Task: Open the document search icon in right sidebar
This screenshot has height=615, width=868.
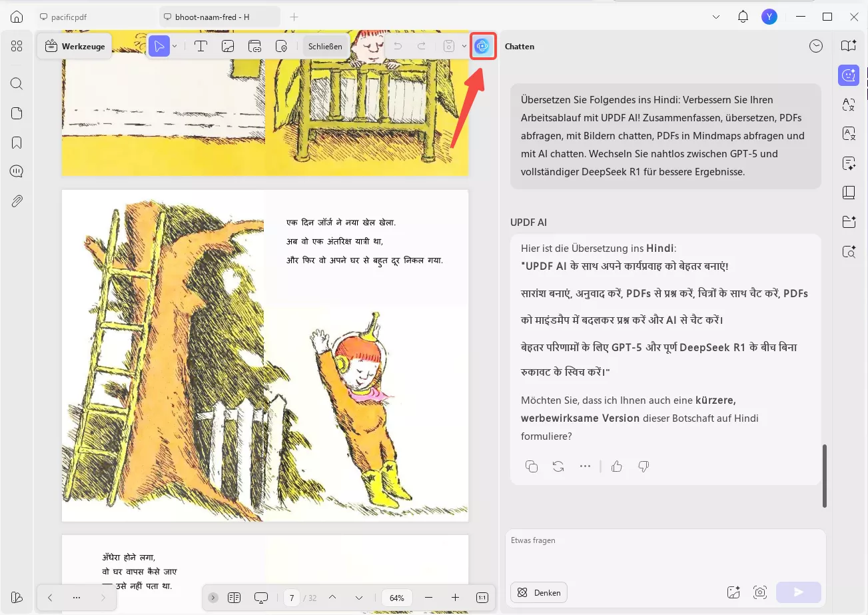Action: [849, 251]
